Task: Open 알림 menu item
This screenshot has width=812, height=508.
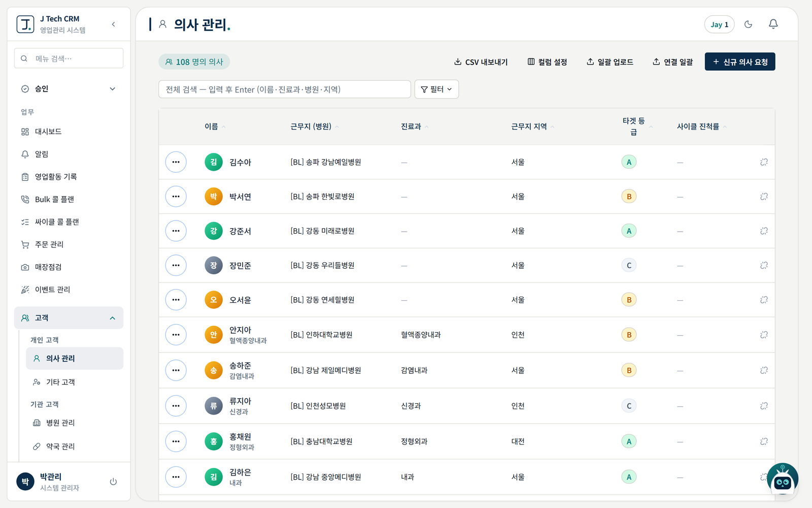Action: click(x=69, y=154)
